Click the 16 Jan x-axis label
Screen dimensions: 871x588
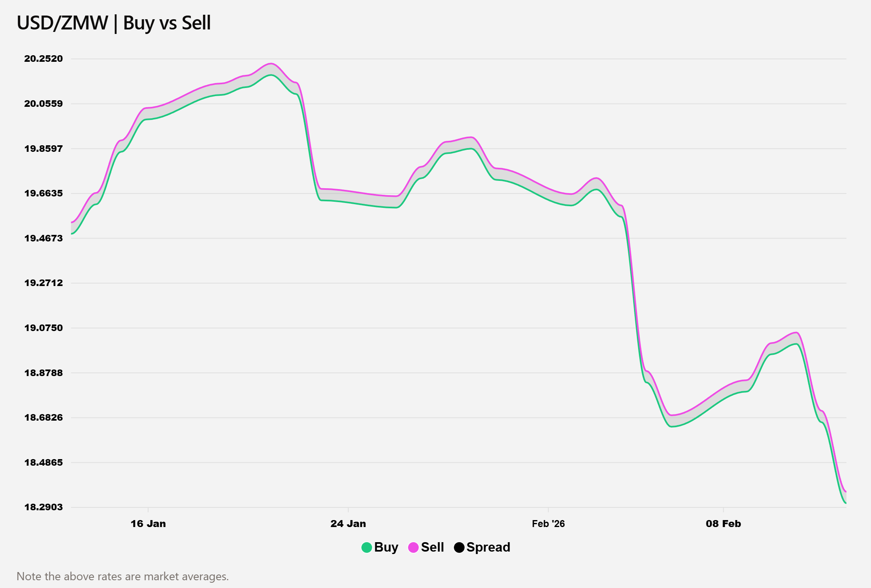point(148,524)
